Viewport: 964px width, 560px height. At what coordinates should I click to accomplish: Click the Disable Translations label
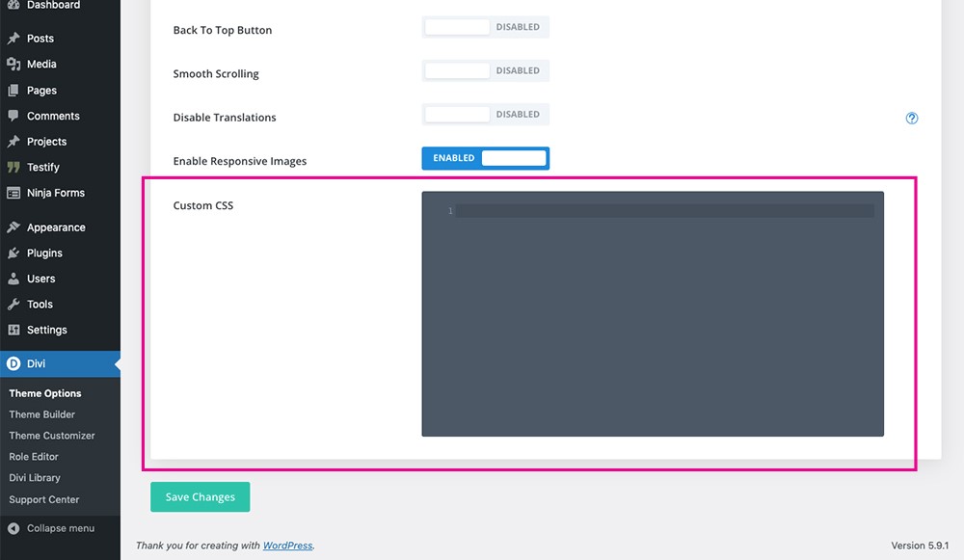[225, 118]
